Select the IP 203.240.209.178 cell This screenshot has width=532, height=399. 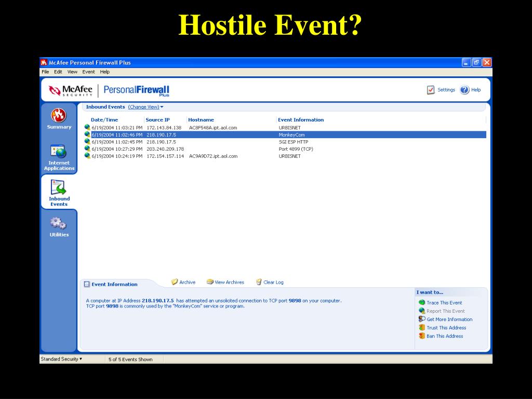pyautogui.click(x=165, y=149)
